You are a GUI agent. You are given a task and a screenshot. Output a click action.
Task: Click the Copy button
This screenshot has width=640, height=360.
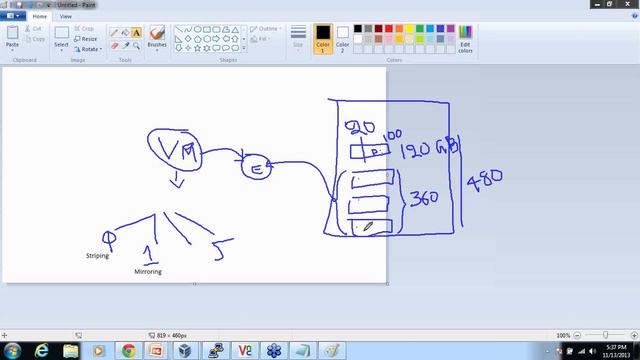coord(35,39)
